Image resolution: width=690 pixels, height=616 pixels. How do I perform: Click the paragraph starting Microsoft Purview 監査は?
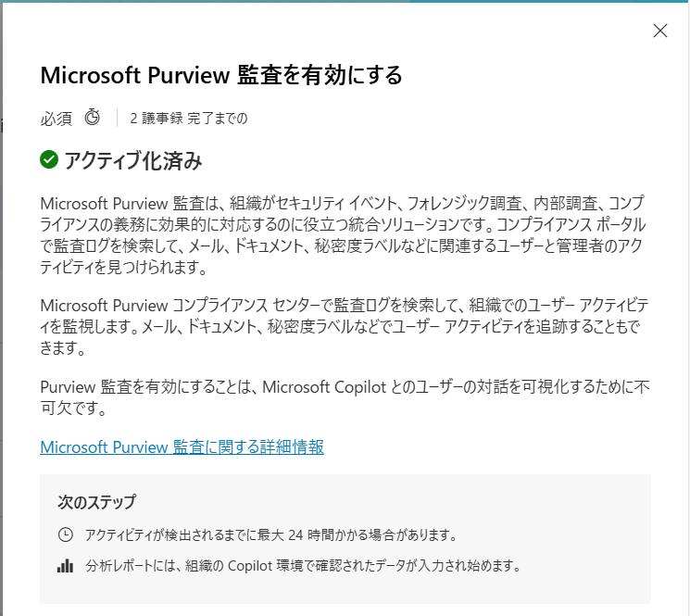tap(344, 235)
